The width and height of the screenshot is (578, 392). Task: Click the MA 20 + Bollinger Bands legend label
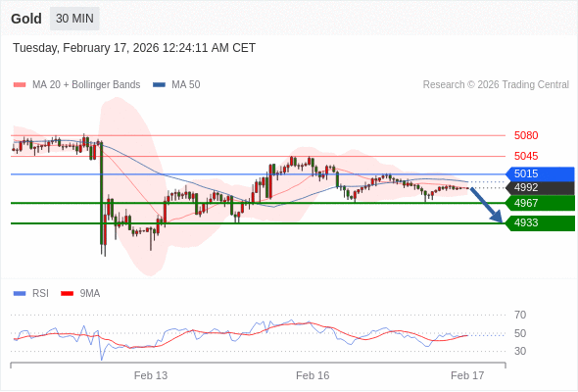(x=86, y=85)
